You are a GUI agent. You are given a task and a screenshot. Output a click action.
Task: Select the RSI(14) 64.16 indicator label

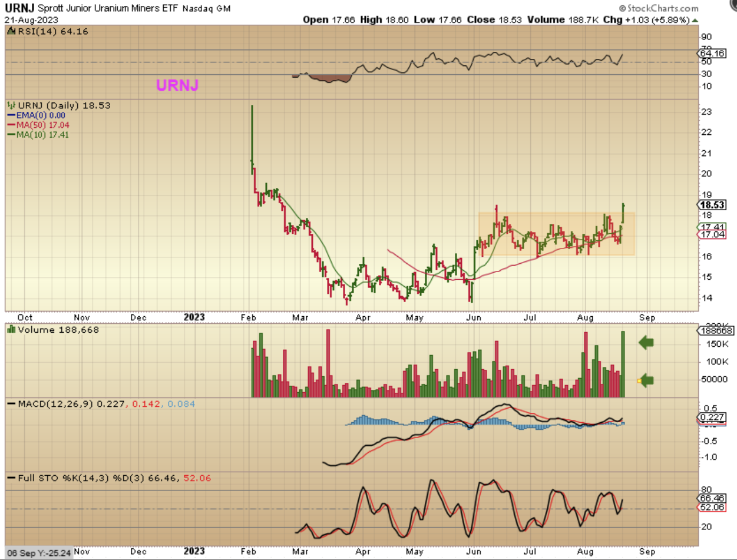[52, 31]
